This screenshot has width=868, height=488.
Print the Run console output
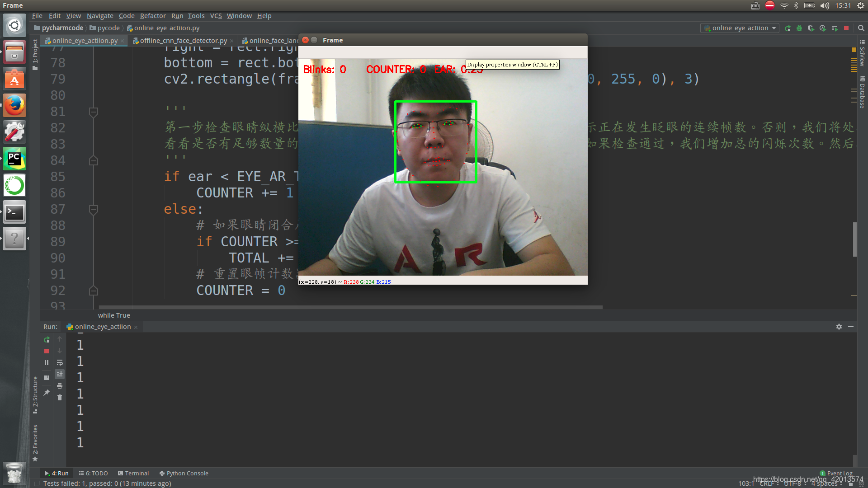coord(60,386)
